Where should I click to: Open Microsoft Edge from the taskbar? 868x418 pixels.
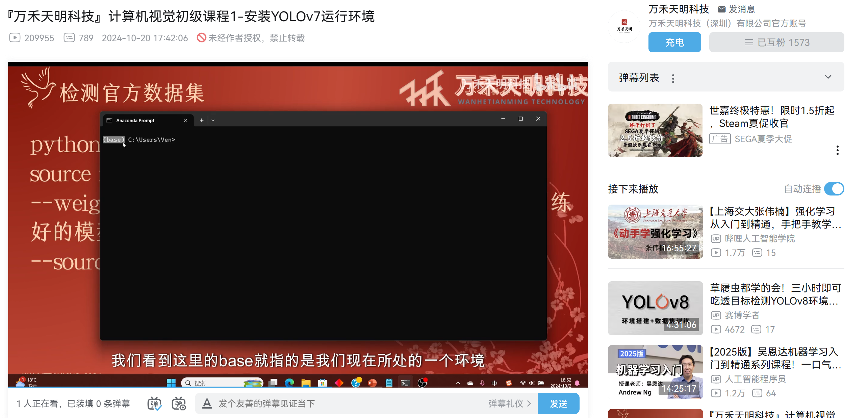[x=289, y=383]
